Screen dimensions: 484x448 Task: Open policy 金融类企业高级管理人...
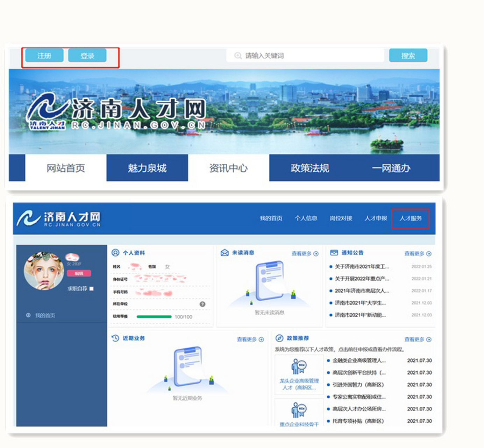coord(359,360)
